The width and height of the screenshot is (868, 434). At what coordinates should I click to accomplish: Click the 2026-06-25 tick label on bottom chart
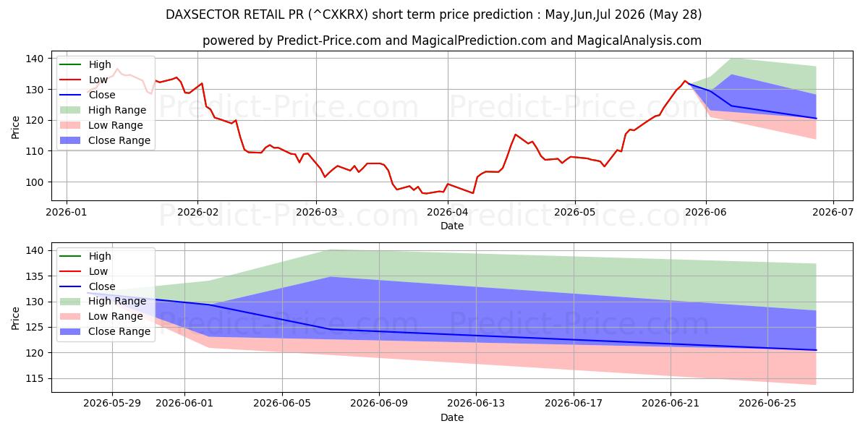click(x=767, y=404)
